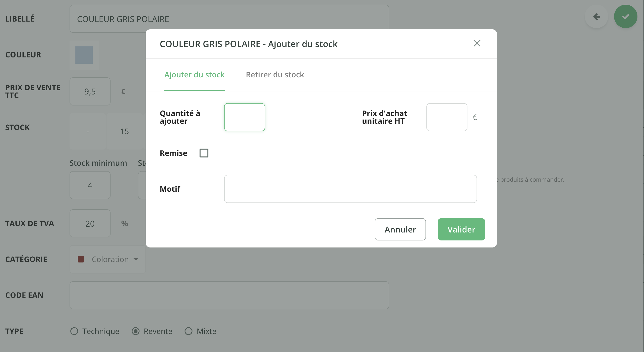Click the Code EAN input field

229,295
